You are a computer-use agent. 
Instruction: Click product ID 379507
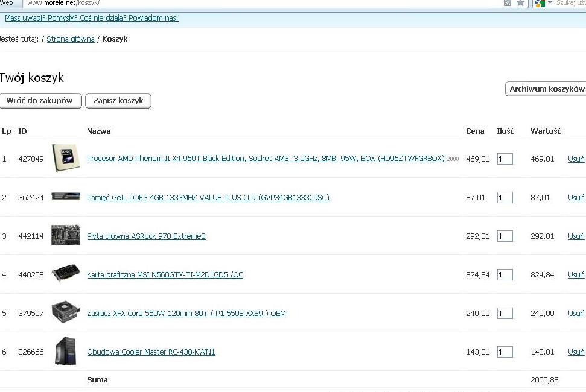tap(31, 313)
